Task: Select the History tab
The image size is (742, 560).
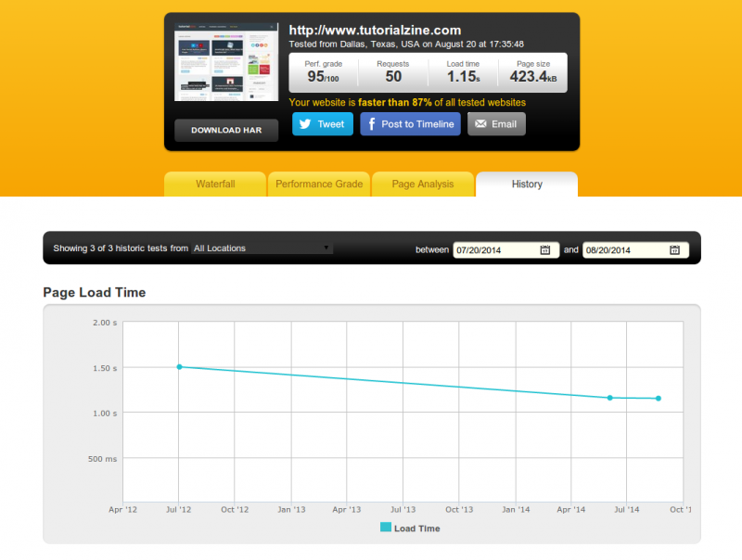Action: (x=527, y=185)
